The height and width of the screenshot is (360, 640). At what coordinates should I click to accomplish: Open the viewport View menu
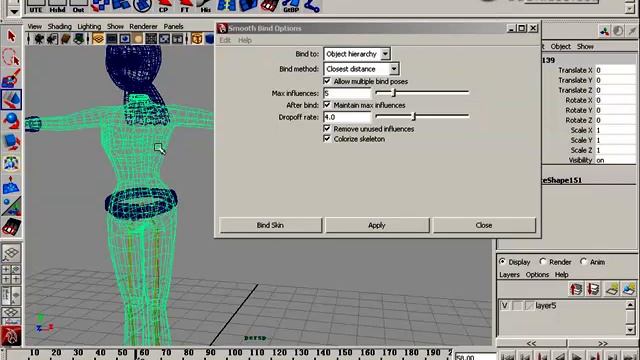coord(35,27)
